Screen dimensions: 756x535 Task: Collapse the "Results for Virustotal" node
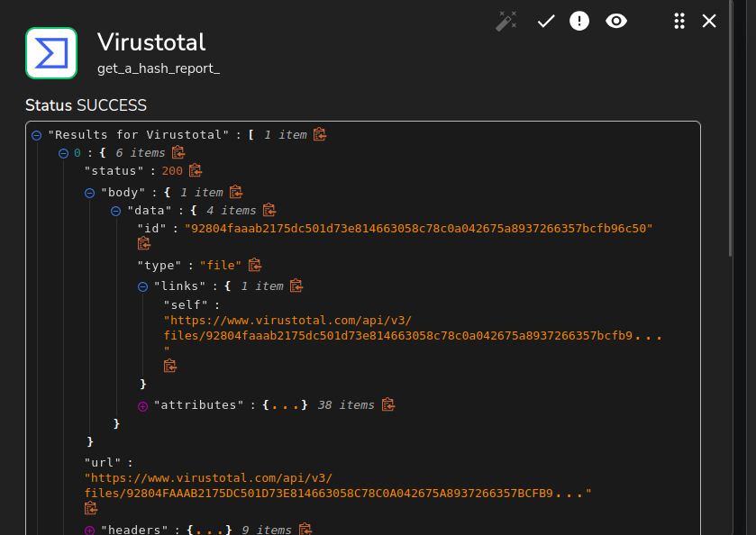pos(37,135)
